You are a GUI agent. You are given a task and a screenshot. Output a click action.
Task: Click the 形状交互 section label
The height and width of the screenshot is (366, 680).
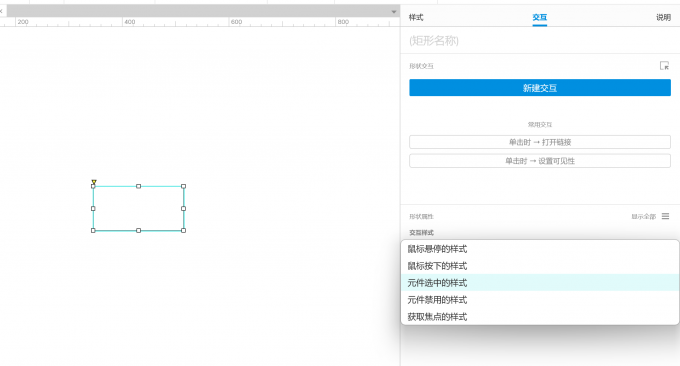coord(421,66)
